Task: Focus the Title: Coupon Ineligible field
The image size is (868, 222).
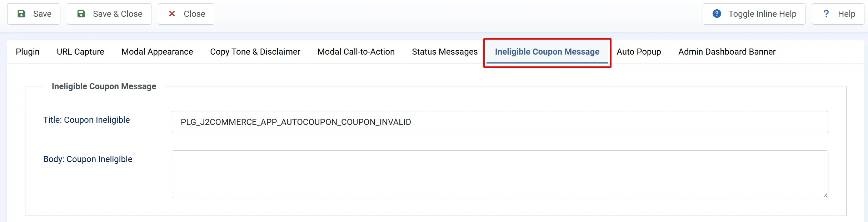Action: pos(500,122)
